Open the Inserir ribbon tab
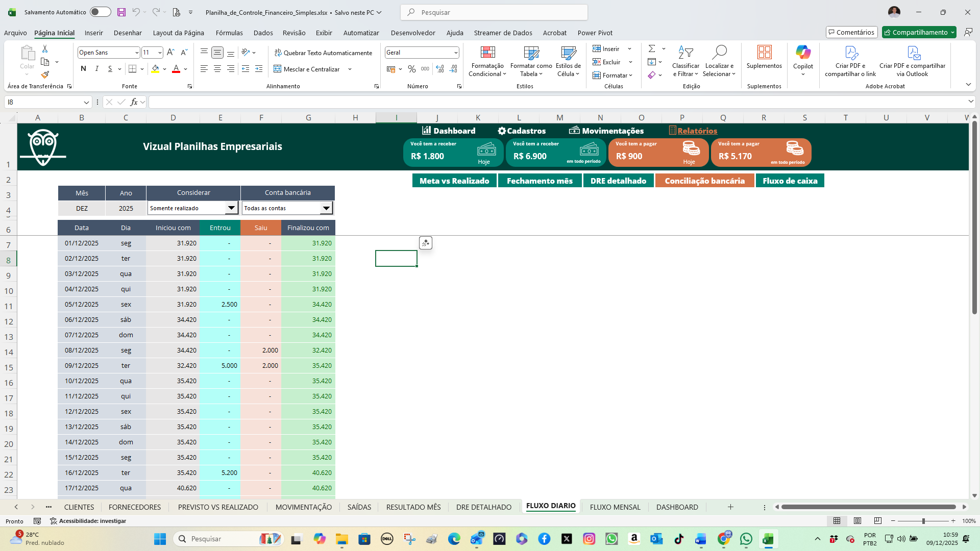The height and width of the screenshot is (551, 980). [x=93, y=33]
